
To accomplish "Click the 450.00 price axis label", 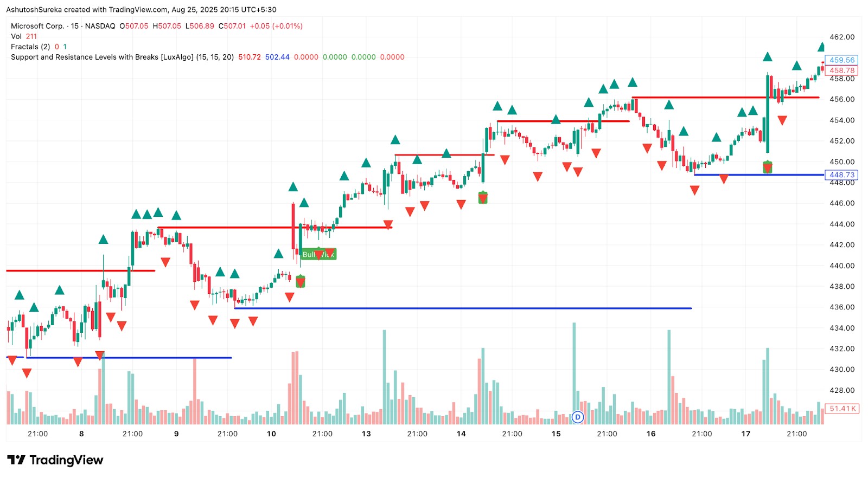I will (x=842, y=162).
